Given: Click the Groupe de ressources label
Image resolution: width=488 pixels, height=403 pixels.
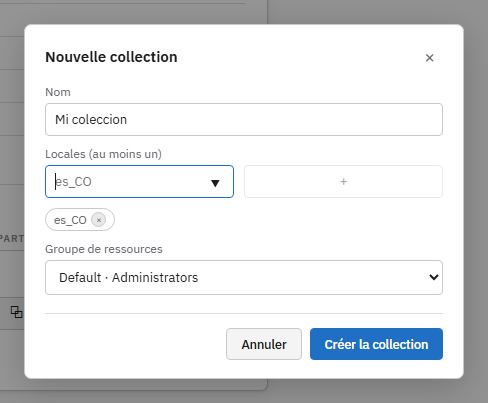Looking at the screenshot, I should pyautogui.click(x=104, y=249).
